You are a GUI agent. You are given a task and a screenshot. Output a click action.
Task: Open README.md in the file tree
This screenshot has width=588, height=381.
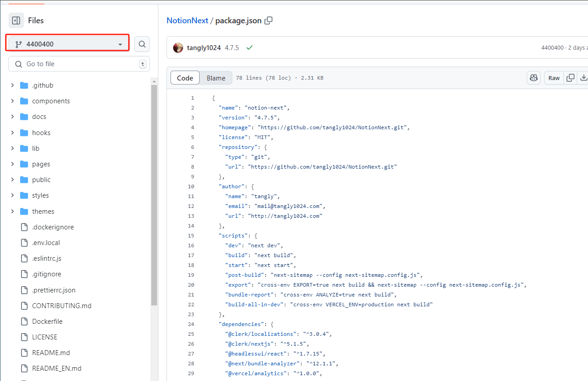tap(51, 353)
